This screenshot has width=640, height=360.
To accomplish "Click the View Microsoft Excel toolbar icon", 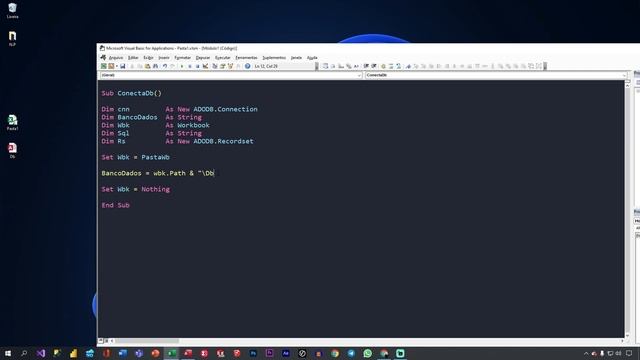I will (x=104, y=66).
